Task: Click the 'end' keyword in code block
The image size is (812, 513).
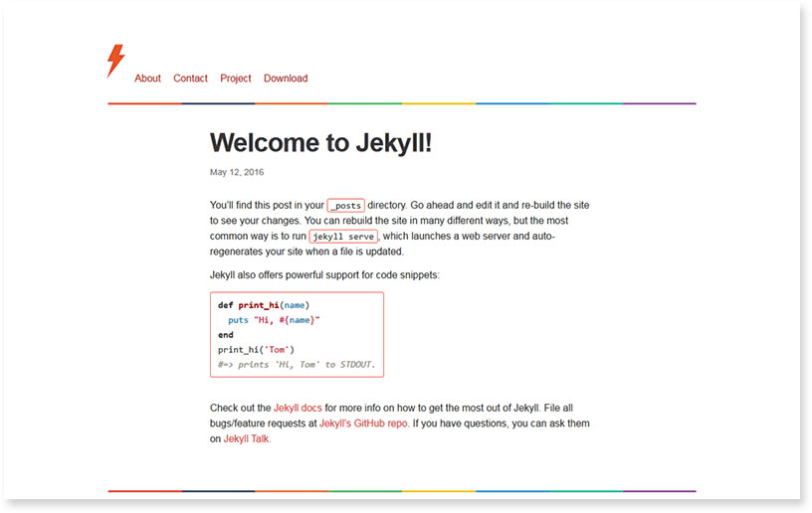Action: point(226,335)
